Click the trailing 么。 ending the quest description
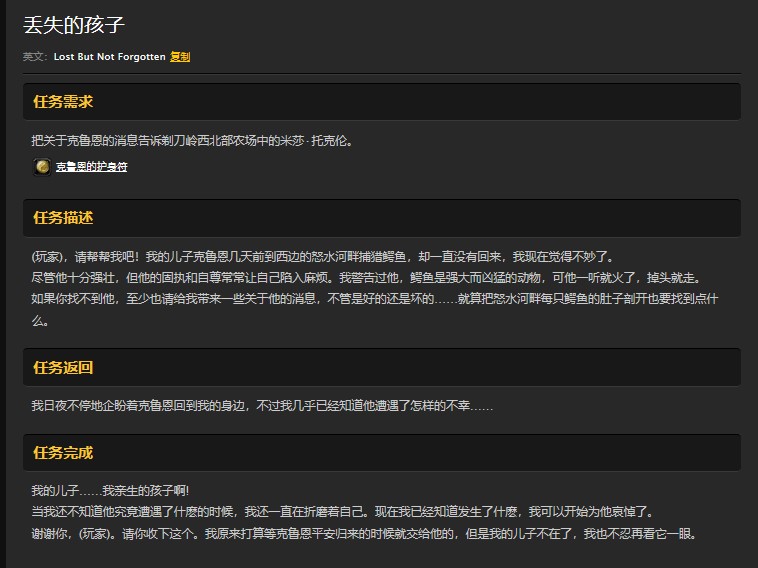This screenshot has width=758, height=568. 41,320
